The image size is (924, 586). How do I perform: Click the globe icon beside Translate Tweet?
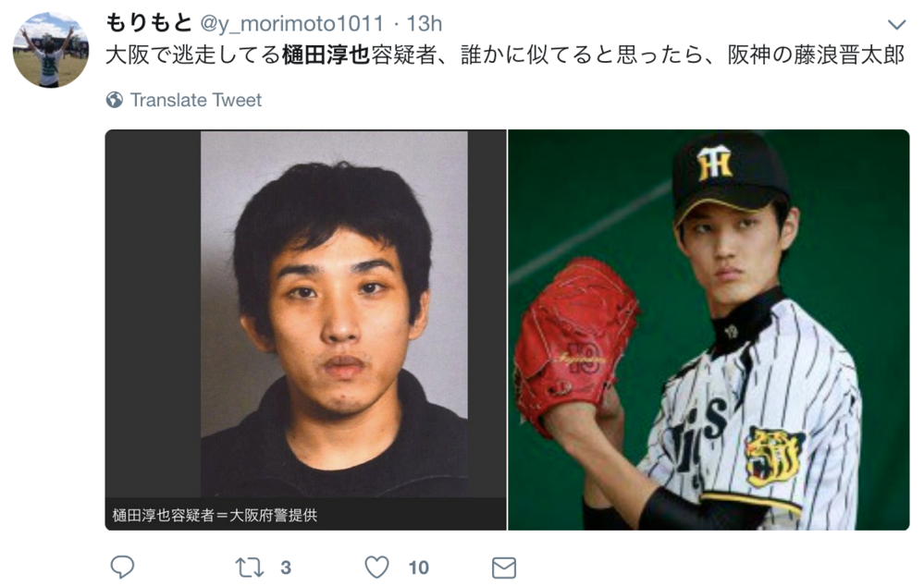(x=115, y=100)
